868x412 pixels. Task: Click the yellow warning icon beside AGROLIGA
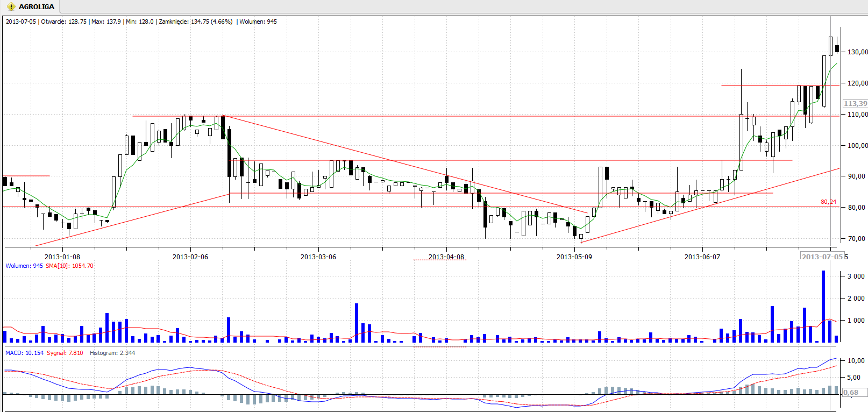coord(11,7)
